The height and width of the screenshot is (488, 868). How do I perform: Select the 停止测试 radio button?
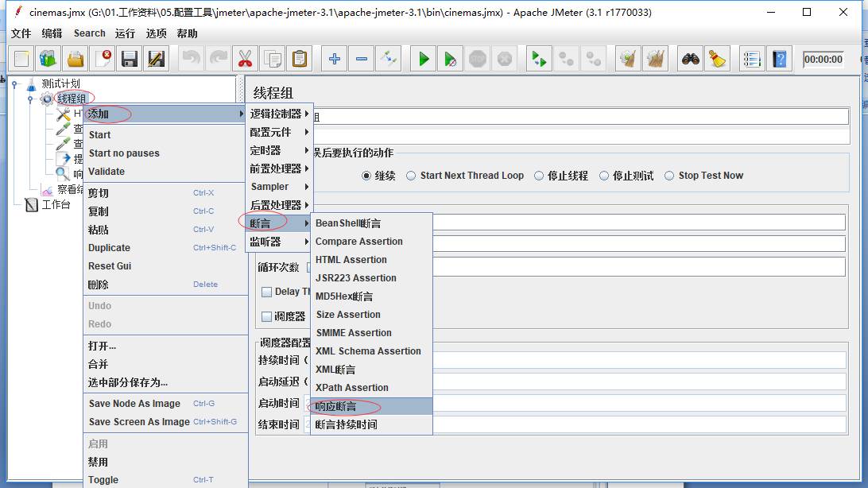(x=604, y=176)
